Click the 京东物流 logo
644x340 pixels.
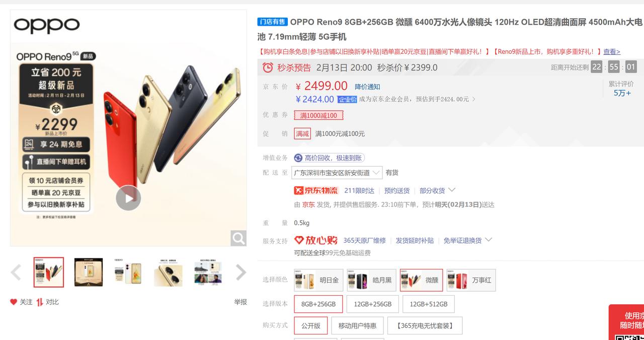(x=316, y=190)
